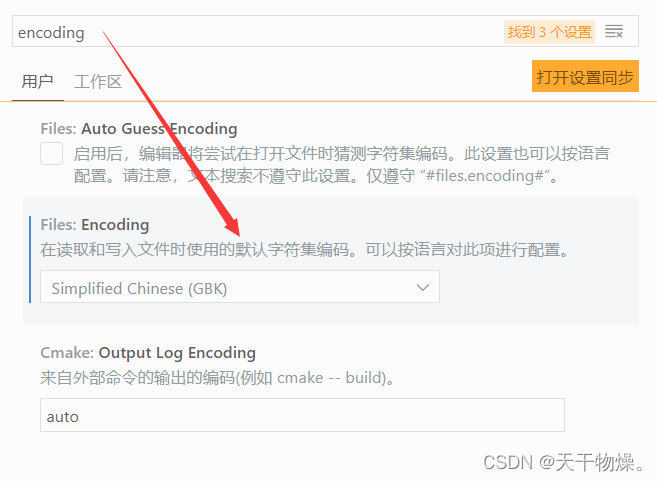Toggle the Auto Guess Encoding checkbox

coord(52,153)
